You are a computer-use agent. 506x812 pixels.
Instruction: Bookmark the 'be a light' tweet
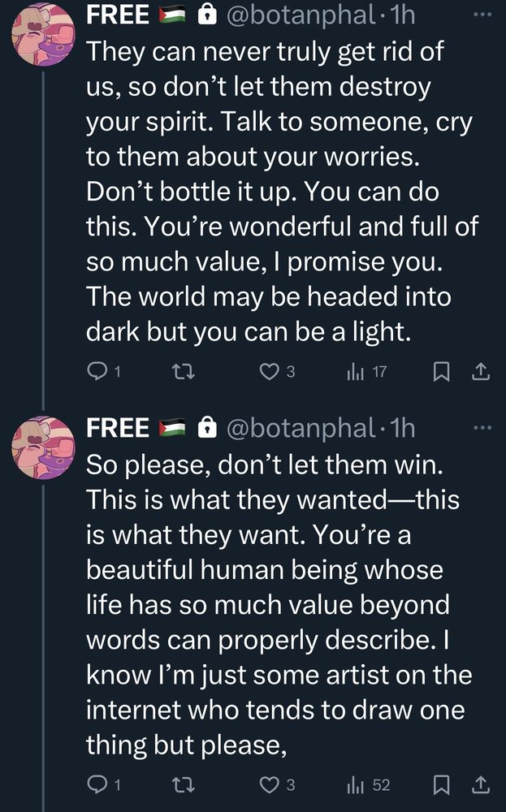441,373
